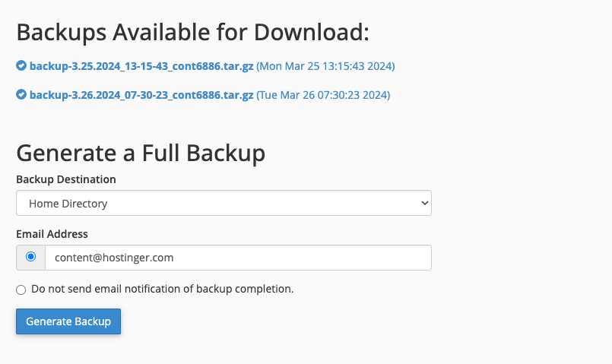
Task: Click the "Email Address" field label
Action: pyautogui.click(x=52, y=234)
